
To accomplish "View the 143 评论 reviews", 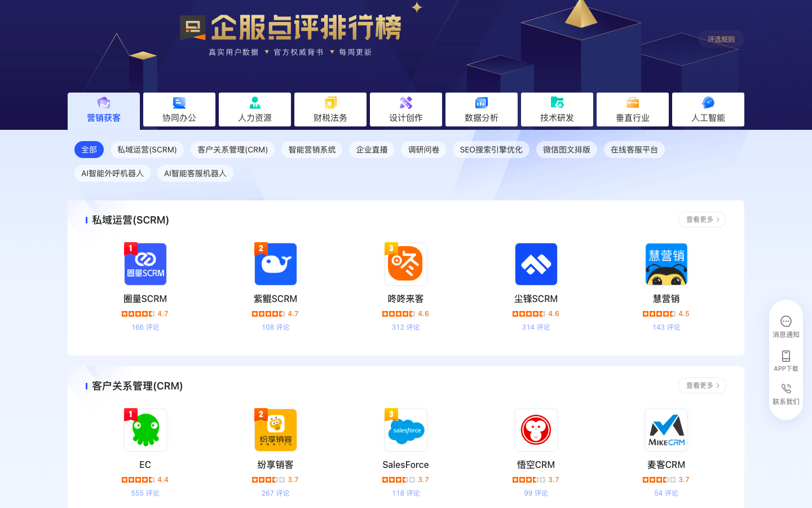I will [x=667, y=327].
